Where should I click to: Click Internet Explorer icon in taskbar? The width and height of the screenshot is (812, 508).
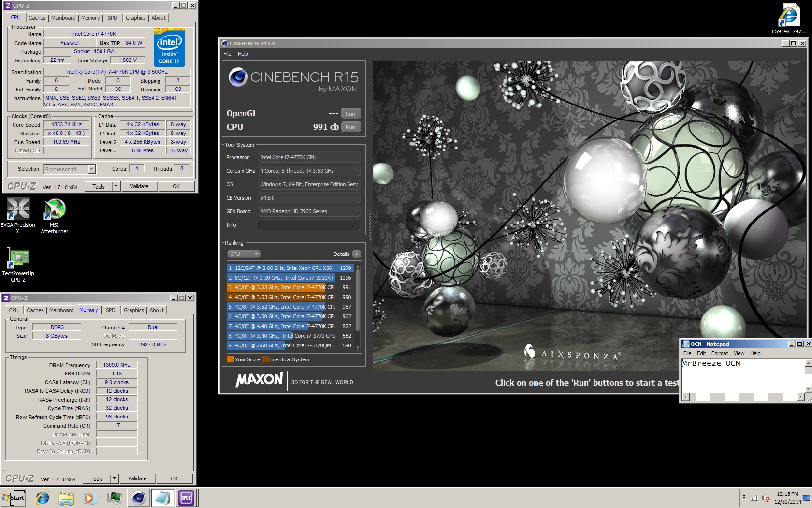(43, 498)
